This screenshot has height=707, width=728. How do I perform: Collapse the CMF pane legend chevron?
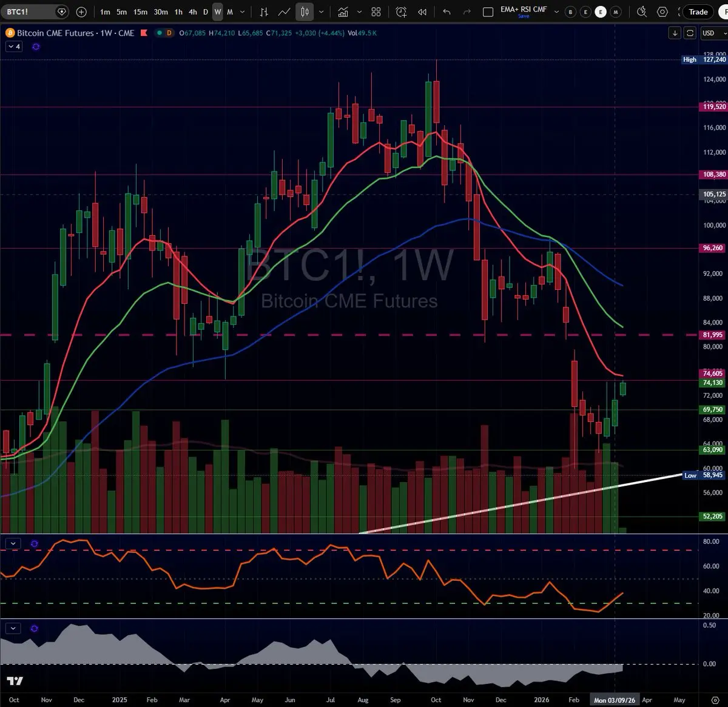tap(13, 628)
